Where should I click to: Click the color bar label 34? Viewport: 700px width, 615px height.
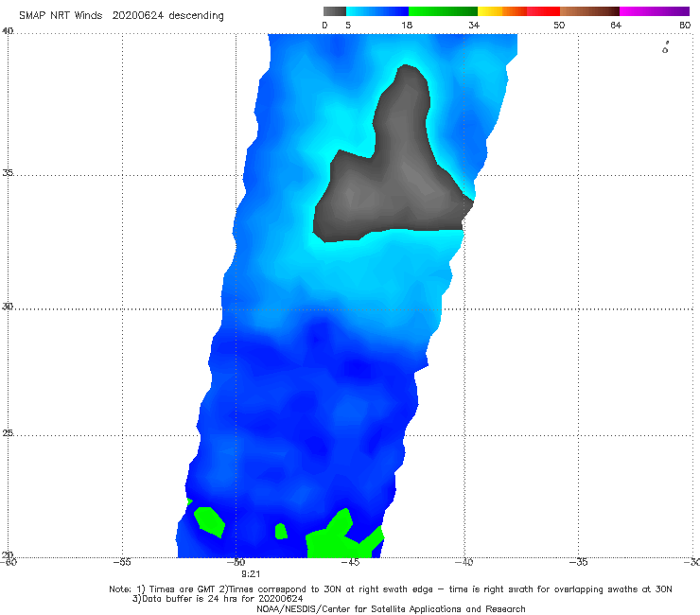coord(474,25)
